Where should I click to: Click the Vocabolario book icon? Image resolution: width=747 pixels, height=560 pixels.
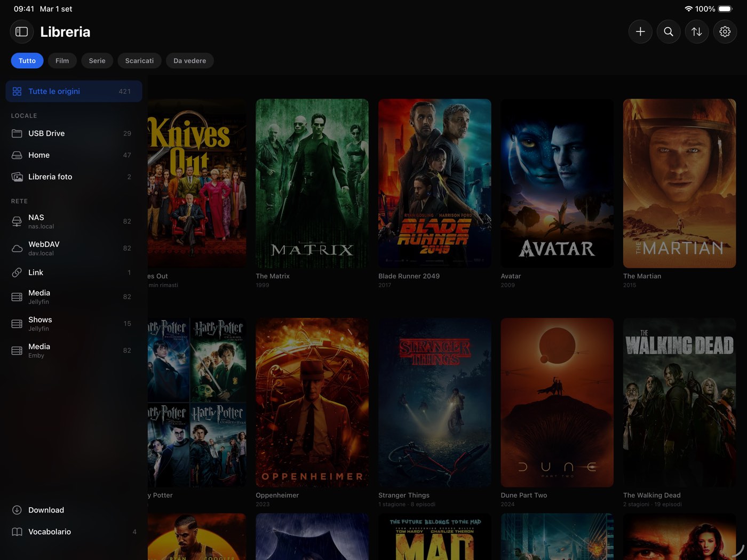17,532
